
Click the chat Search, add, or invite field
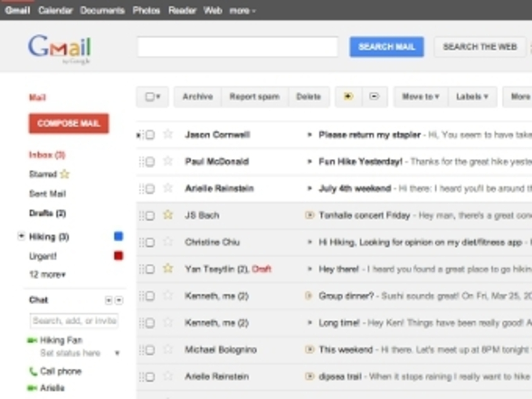74,321
